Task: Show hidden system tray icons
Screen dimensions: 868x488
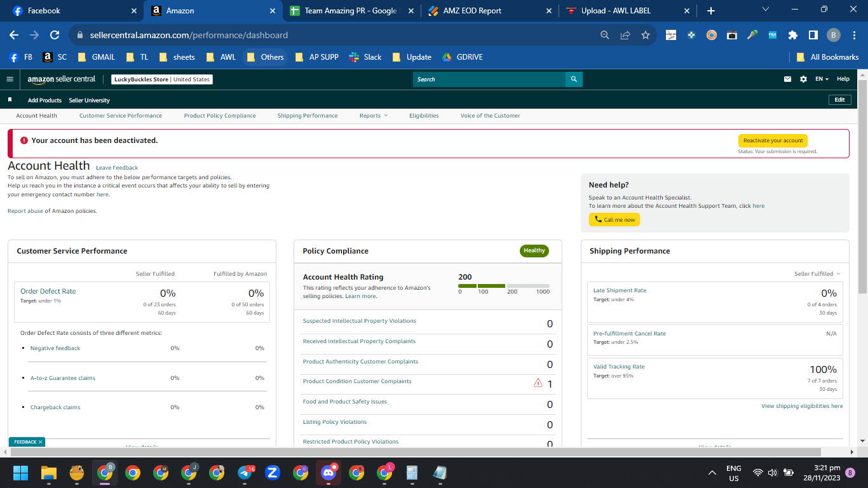Action: pos(712,473)
